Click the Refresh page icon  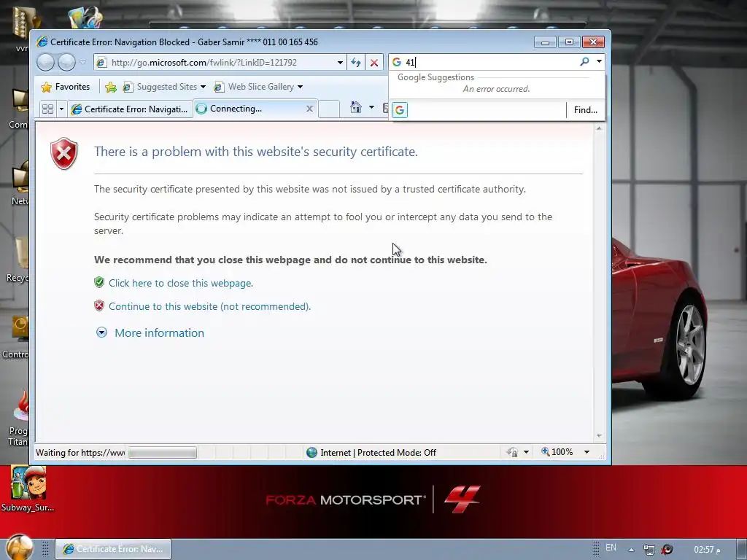tap(356, 63)
